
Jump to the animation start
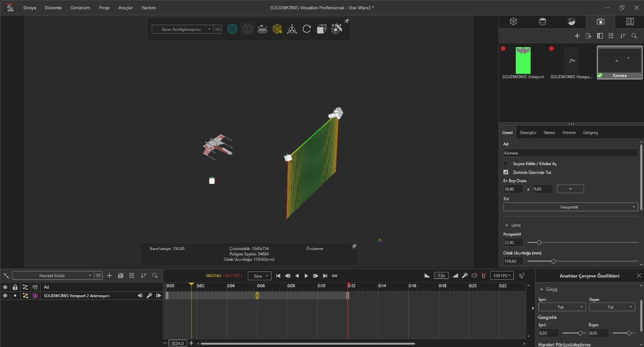click(x=278, y=276)
